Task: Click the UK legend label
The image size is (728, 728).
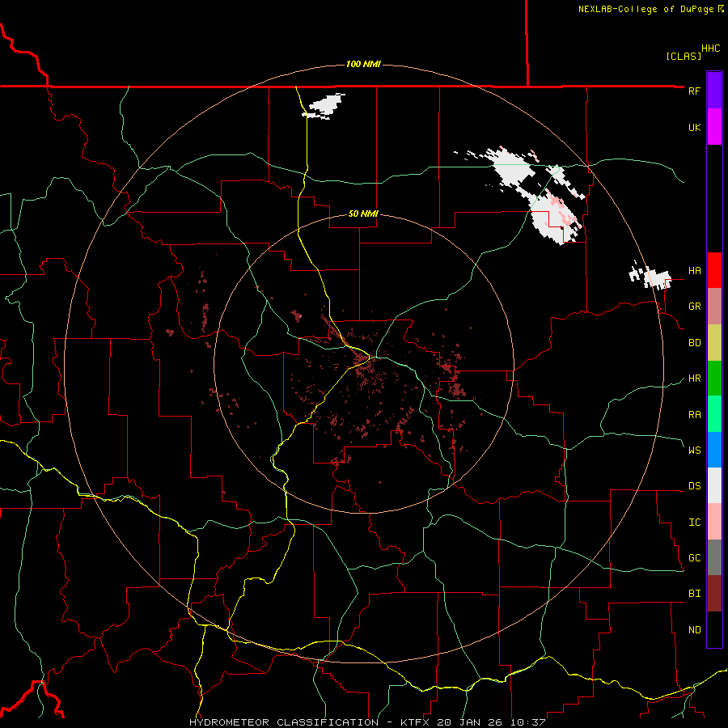Action: click(x=694, y=127)
